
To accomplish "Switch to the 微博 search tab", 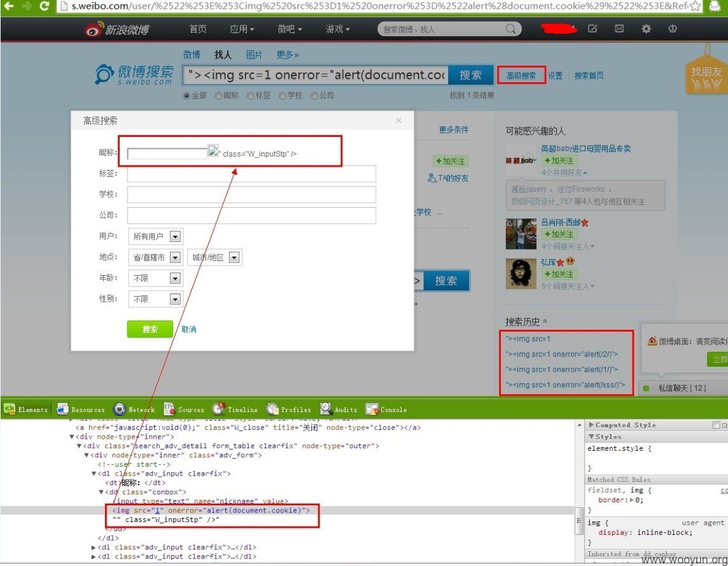I will (192, 55).
